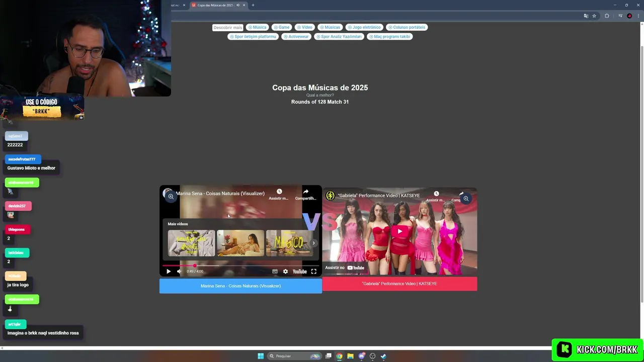Bookmark this page with the star
Screen dimensions: 644x362
[x=594, y=16]
